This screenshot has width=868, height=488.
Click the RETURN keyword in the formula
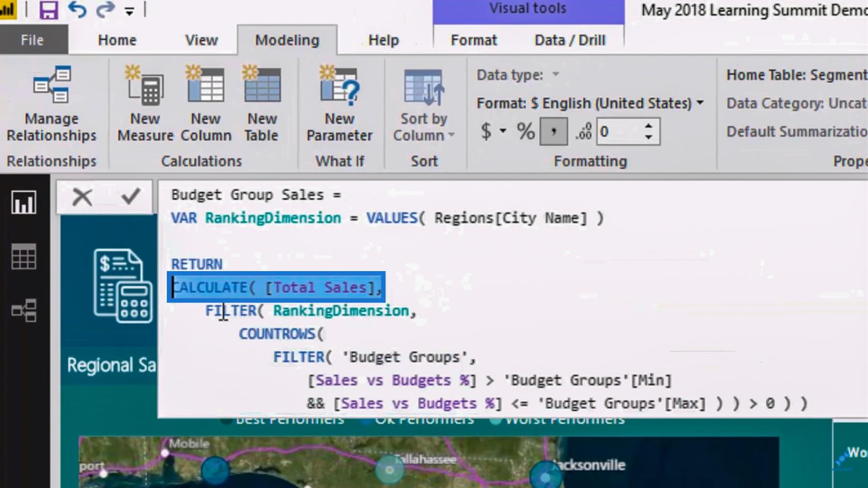coord(197,264)
